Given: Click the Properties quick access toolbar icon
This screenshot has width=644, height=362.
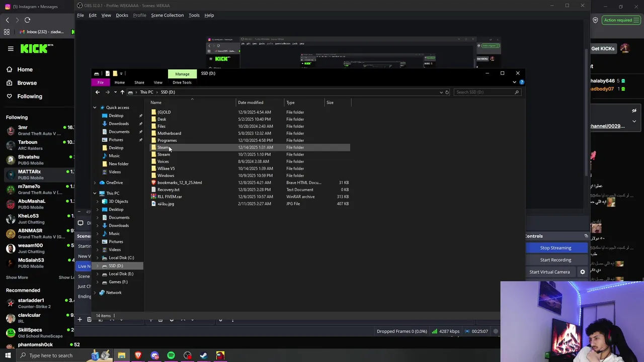Looking at the screenshot, I should [107, 73].
